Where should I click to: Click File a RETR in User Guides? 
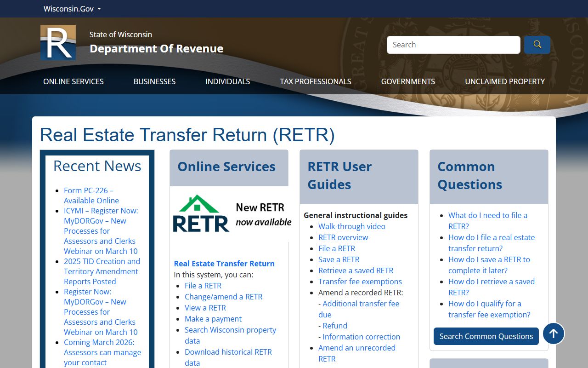point(337,248)
